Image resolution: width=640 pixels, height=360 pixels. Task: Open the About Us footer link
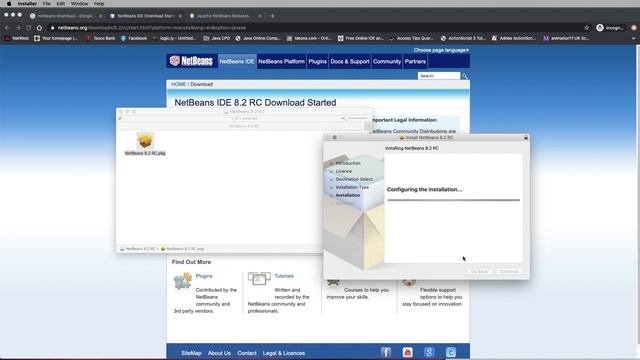(219, 353)
